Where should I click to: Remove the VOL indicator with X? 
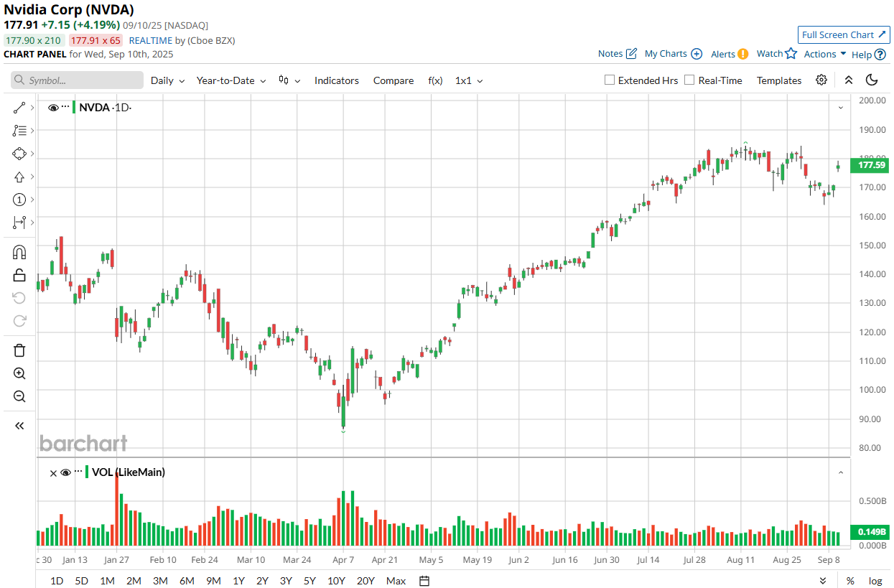coord(53,472)
